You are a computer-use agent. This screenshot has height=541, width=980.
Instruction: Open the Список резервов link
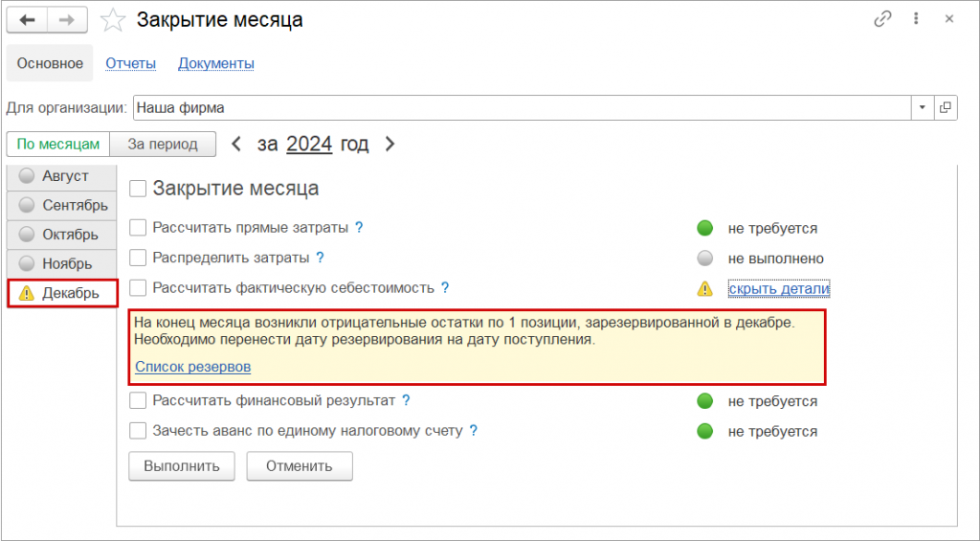tap(192, 366)
